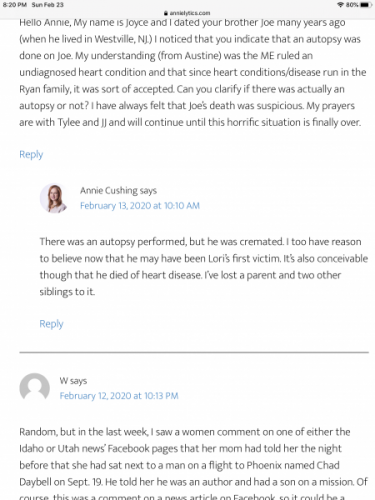The width and height of the screenshot is (375, 500).
Task: Click the text 'Lori's first victim'
Action: tap(244, 258)
